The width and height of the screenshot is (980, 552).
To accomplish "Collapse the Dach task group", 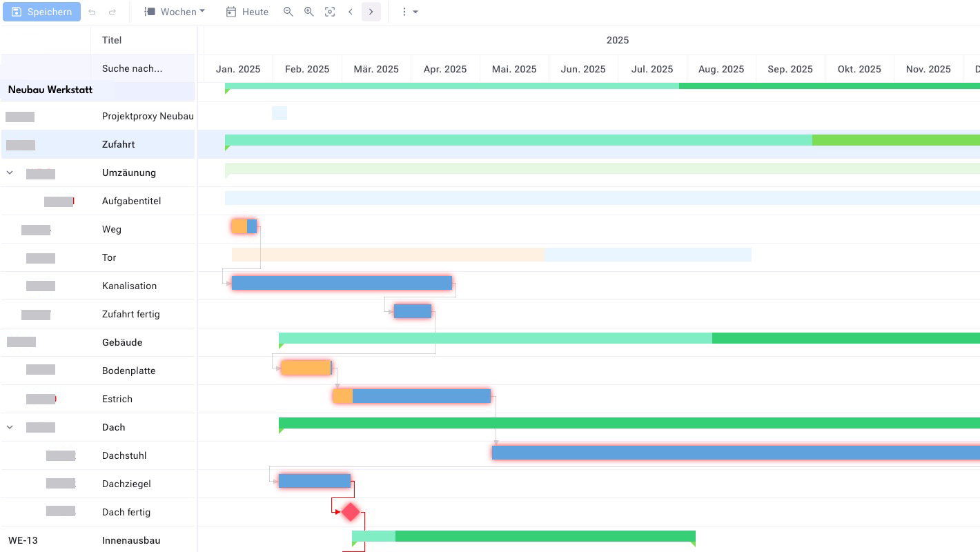I will 10,427.
